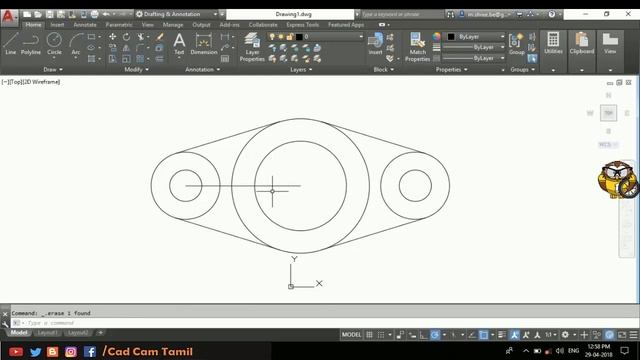Click the TOP face of ViewCube
This screenshot has height=360, width=640.
tap(608, 113)
